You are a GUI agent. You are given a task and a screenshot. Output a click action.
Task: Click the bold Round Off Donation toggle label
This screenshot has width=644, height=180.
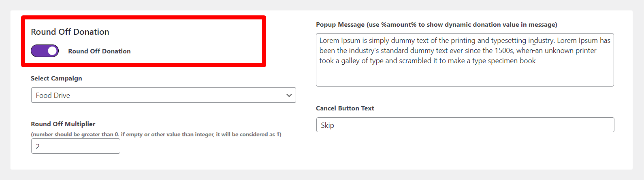(99, 51)
